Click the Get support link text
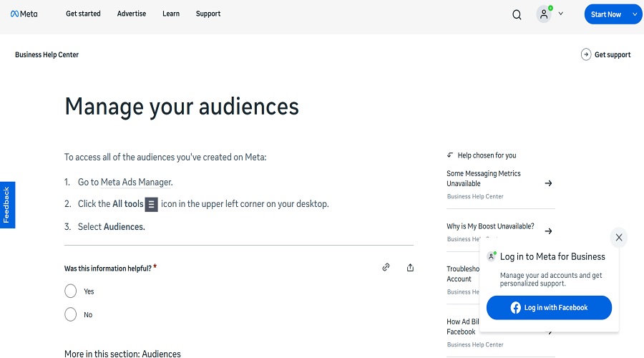The image size is (644, 358). pos(613,54)
